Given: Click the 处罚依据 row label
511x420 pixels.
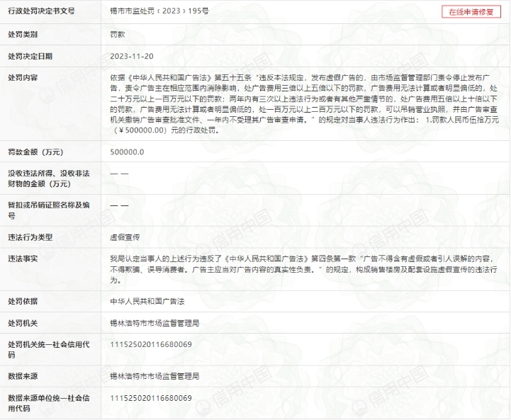Looking at the screenshot, I should coord(23,301).
